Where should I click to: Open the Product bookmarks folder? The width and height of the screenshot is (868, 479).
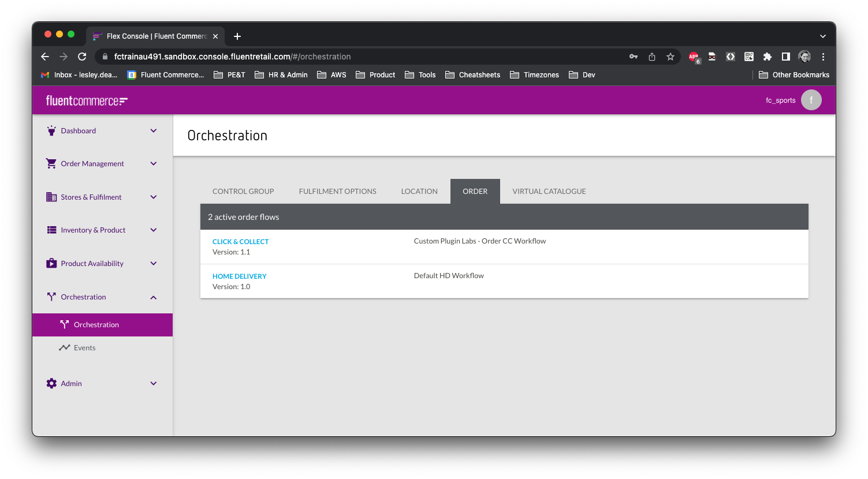(x=375, y=74)
